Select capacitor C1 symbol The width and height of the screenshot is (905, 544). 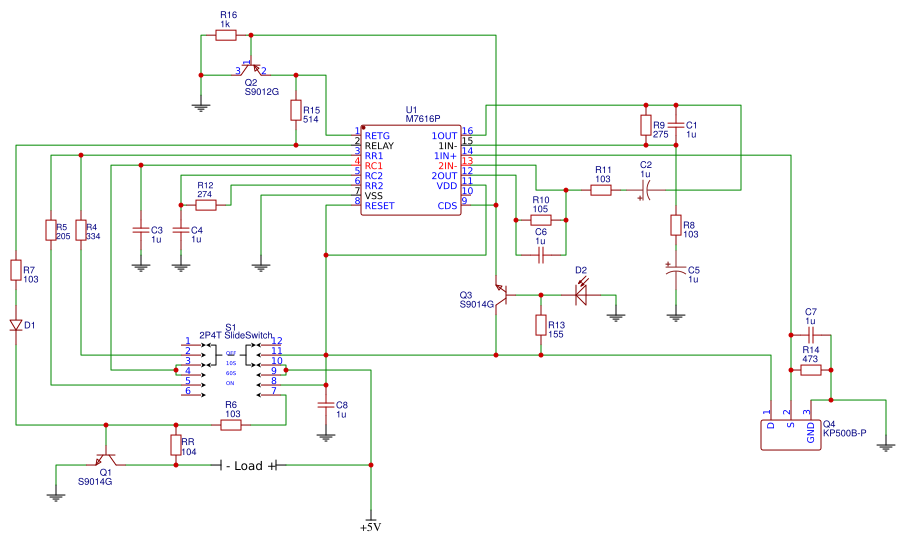[x=676, y=125]
